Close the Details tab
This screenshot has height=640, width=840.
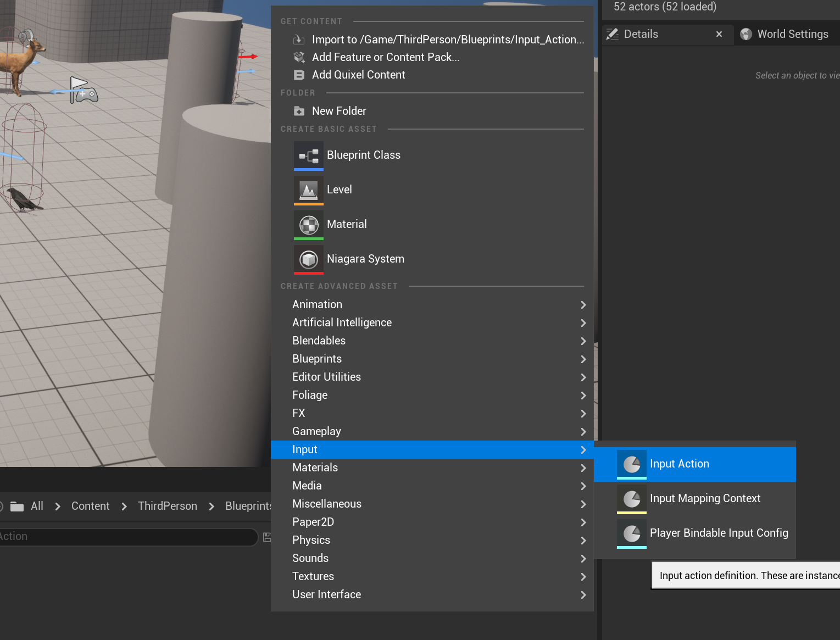(719, 34)
